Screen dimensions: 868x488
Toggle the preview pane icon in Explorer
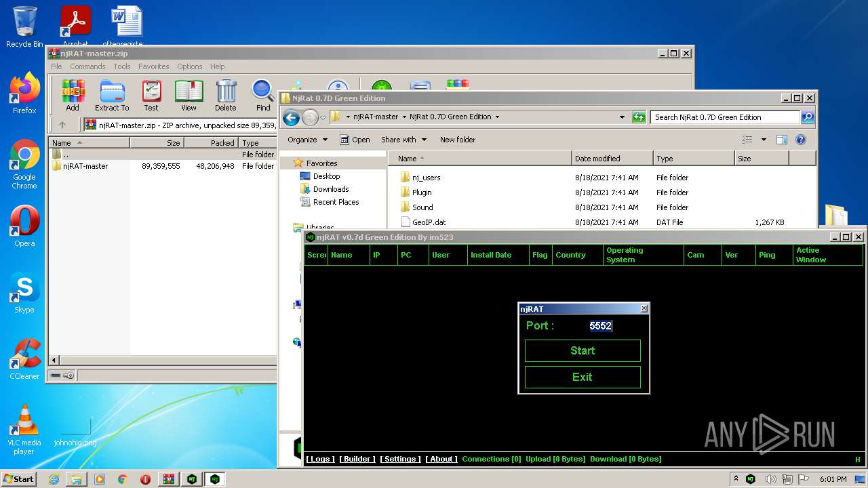781,140
